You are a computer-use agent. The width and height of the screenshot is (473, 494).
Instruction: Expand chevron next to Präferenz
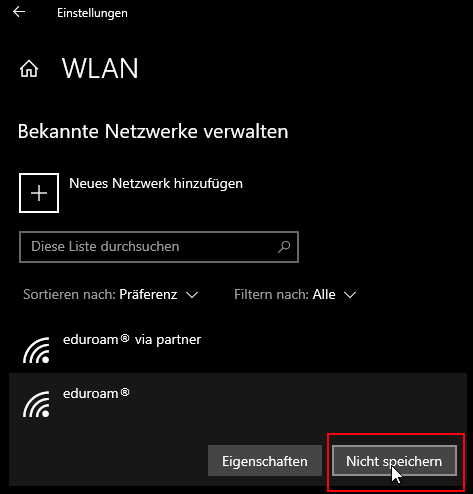click(x=192, y=295)
